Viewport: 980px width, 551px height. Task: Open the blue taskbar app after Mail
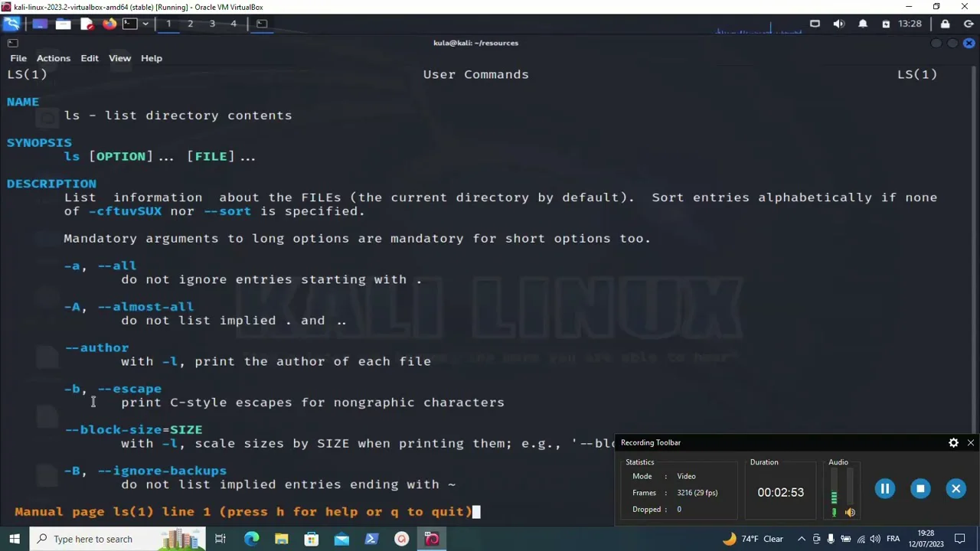[x=371, y=539]
